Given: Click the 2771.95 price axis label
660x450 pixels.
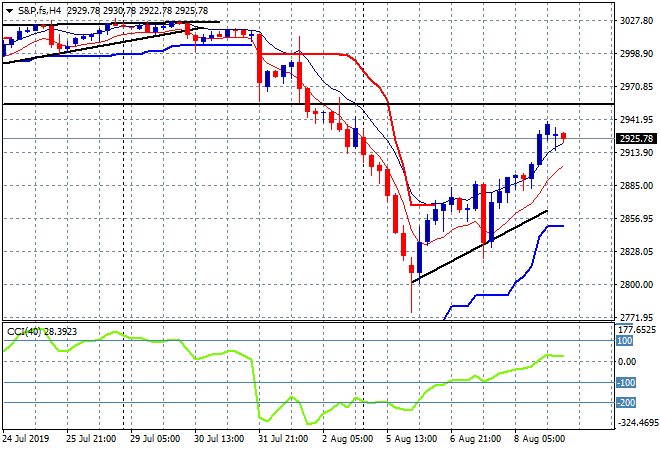Looking at the screenshot, I should click(x=636, y=317).
